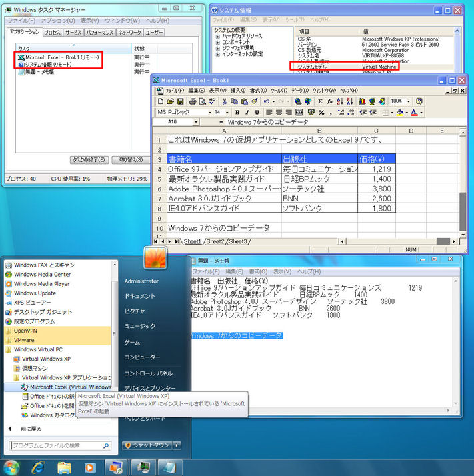Click the AutoSum sigma icon

pos(320,101)
